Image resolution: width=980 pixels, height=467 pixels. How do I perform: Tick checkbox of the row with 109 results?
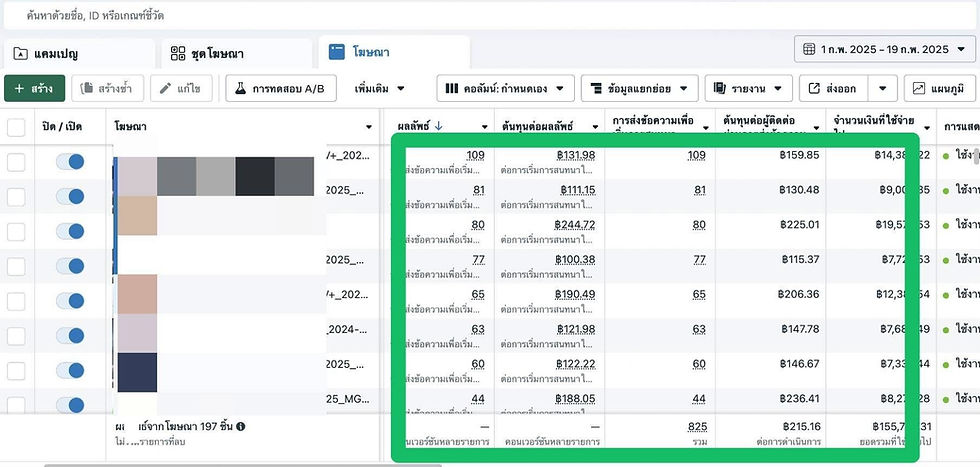(x=16, y=162)
